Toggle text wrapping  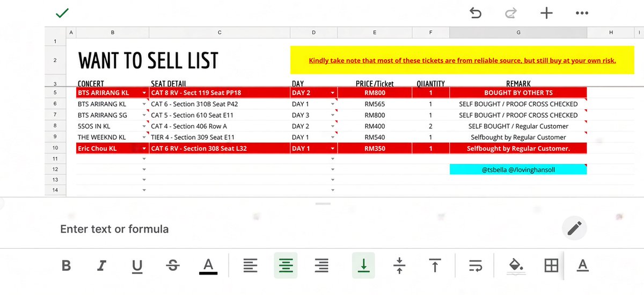click(475, 265)
